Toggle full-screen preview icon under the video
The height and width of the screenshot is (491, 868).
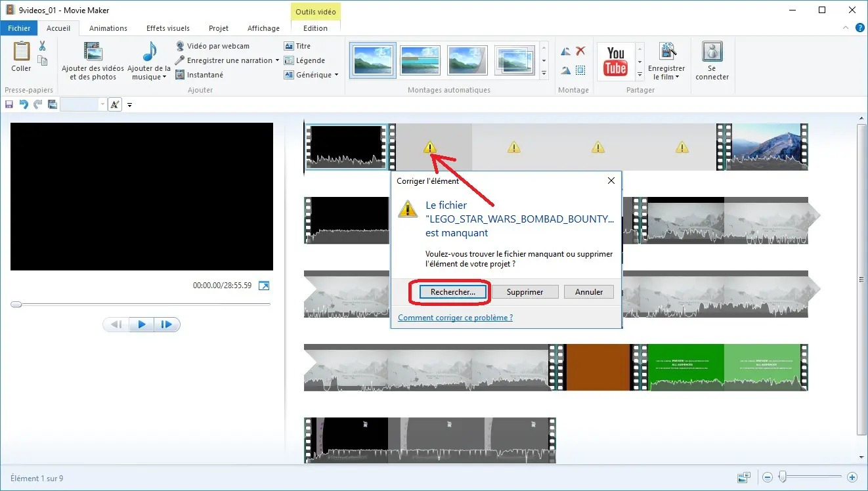pyautogui.click(x=264, y=286)
